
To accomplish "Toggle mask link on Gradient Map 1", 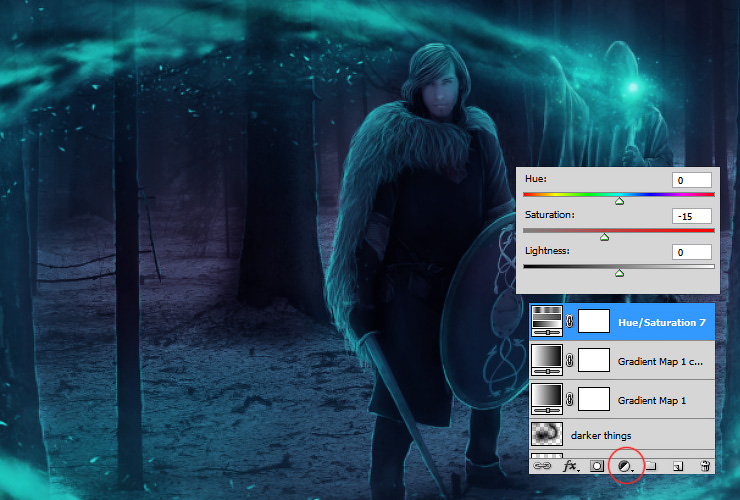I will (570, 399).
